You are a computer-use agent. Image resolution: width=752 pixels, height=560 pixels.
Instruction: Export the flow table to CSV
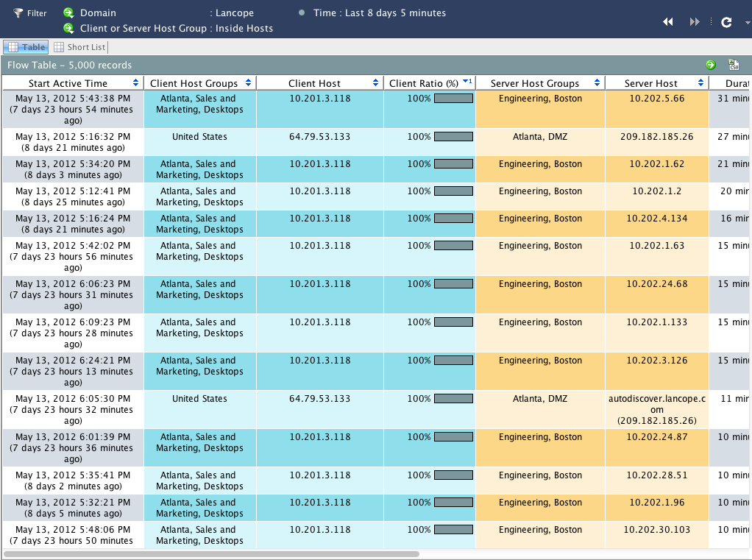[x=733, y=65]
